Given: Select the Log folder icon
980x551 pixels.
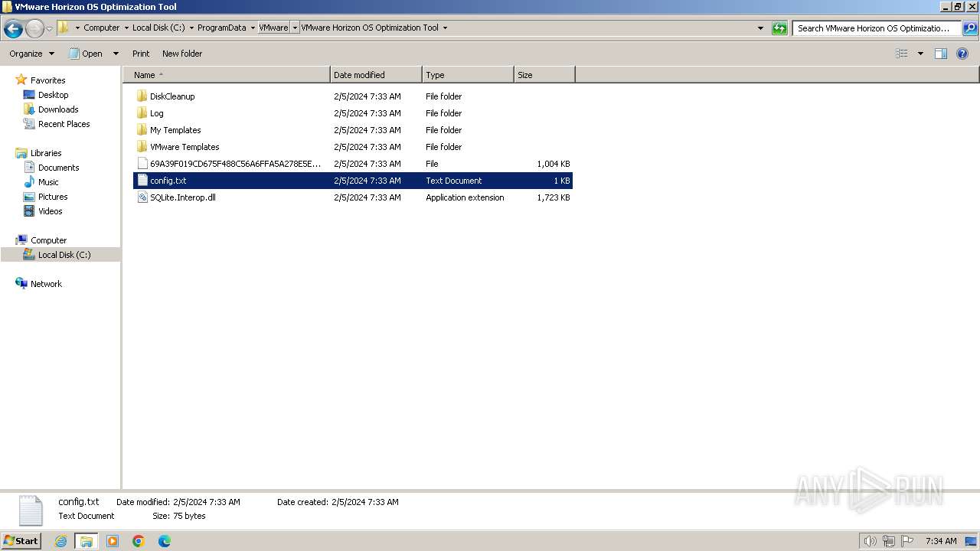Looking at the screenshot, I should point(142,113).
